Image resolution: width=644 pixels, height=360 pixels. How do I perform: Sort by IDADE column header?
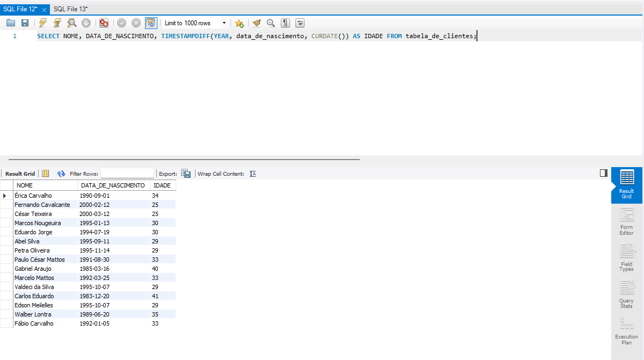163,185
